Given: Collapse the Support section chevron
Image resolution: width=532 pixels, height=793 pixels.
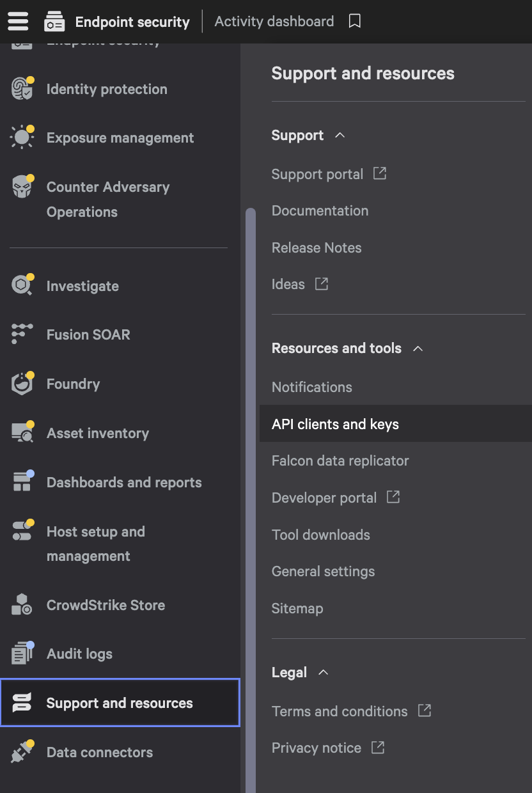Looking at the screenshot, I should point(340,136).
